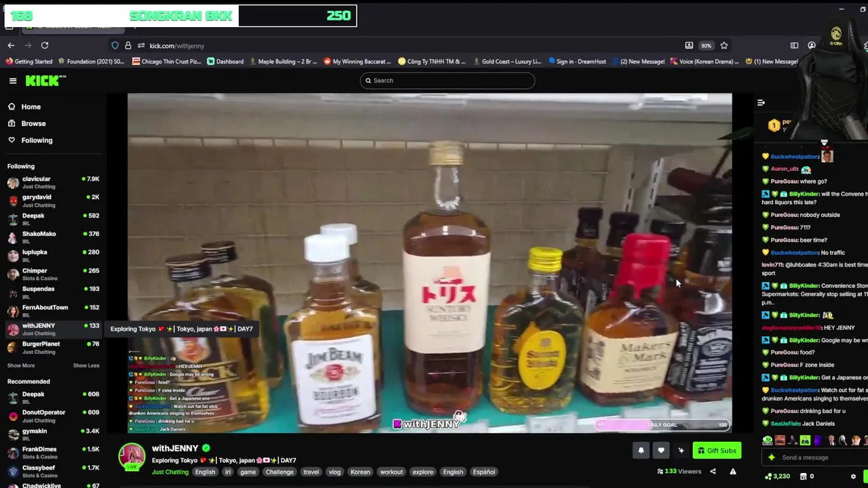
Task: Click the search field on Kick
Action: click(x=448, y=81)
